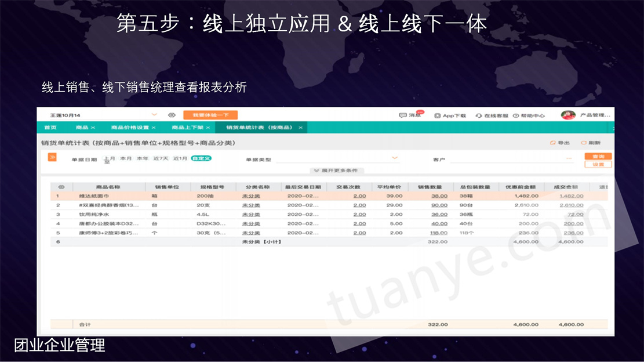Viewport: 644px width, 362px height.
Task: Select the 唐都办公胶装本D32 product row
Action: coord(329,223)
